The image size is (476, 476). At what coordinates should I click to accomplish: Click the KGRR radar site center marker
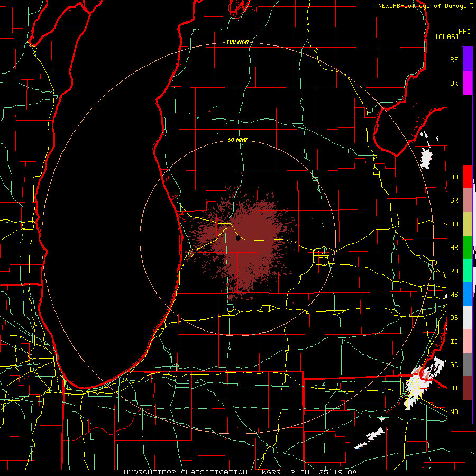[x=237, y=239]
